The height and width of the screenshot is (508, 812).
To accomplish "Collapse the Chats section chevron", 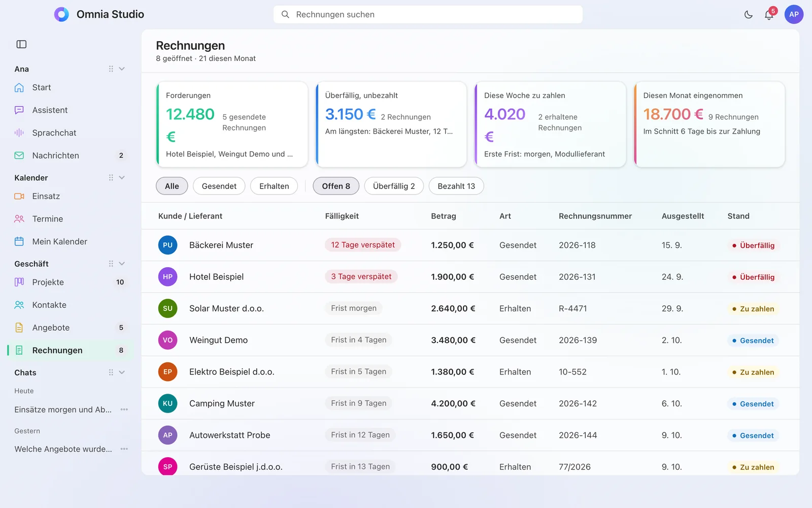I will [122, 372].
